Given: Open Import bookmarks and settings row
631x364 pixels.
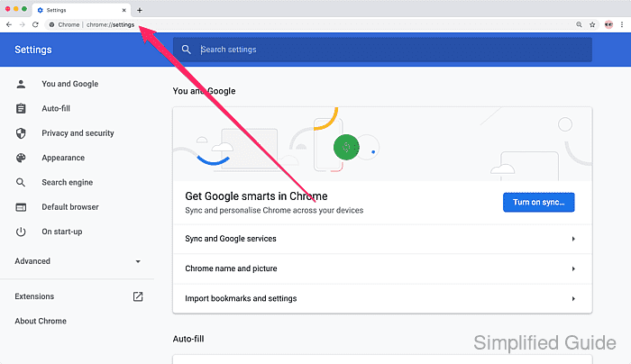Looking at the screenshot, I should tap(382, 298).
